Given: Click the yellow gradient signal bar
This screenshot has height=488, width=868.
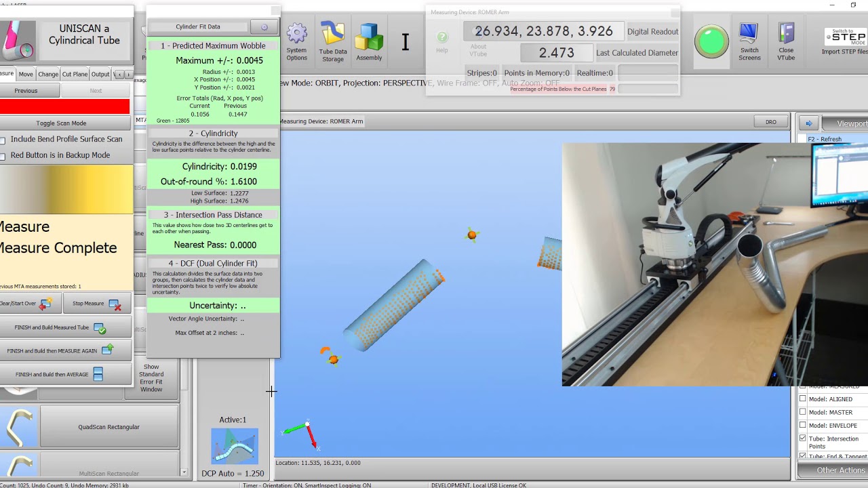Looking at the screenshot, I should 66,190.
